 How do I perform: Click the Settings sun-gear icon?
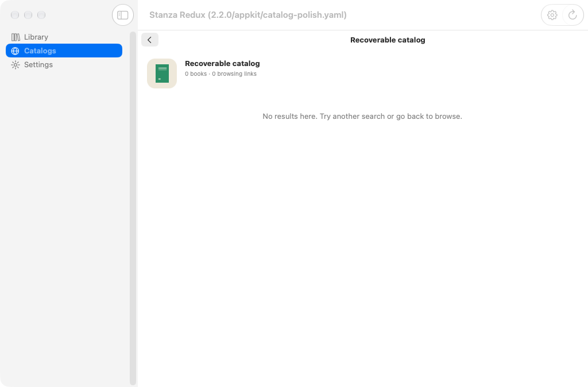(x=16, y=65)
